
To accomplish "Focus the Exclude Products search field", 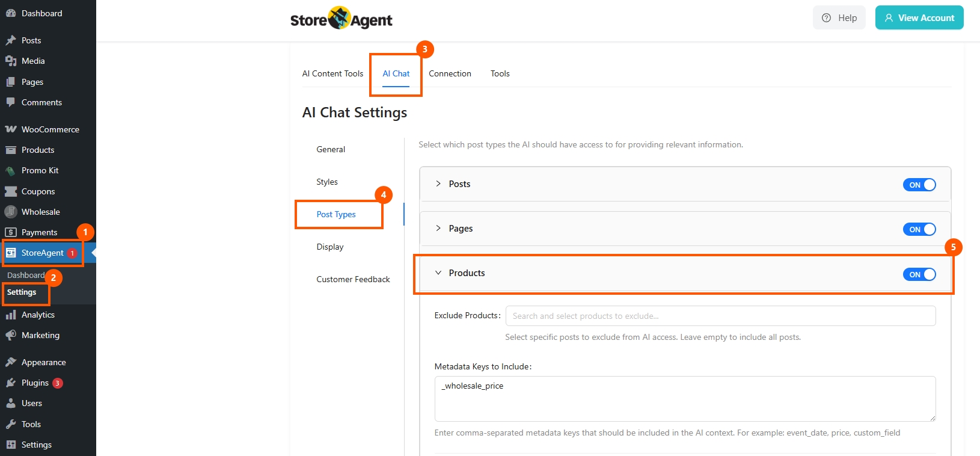I will [720, 316].
